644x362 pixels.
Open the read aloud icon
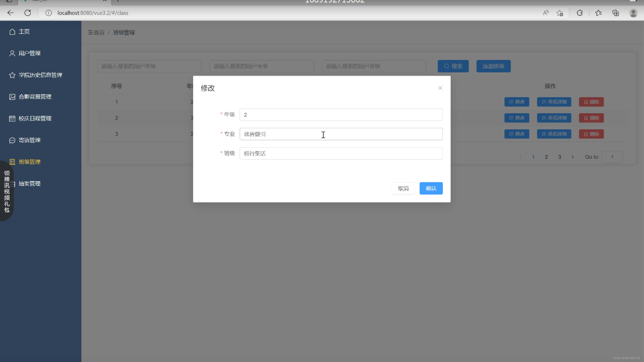point(546,13)
